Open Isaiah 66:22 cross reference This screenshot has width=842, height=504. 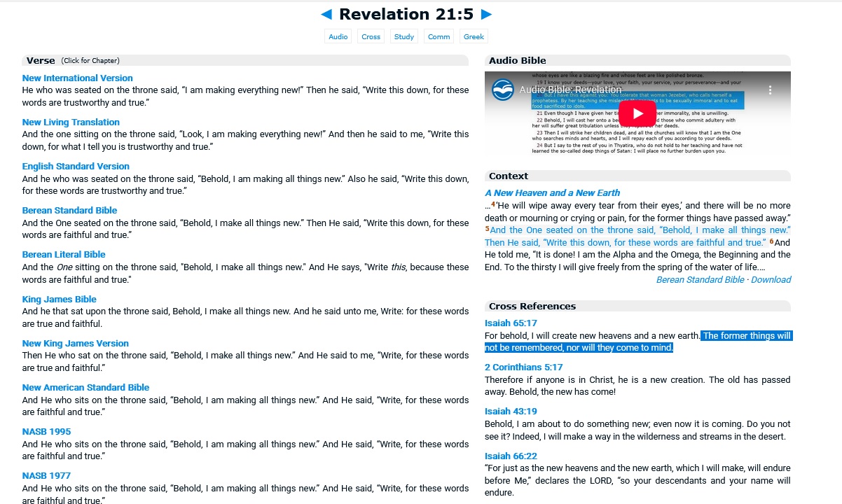[x=511, y=456]
